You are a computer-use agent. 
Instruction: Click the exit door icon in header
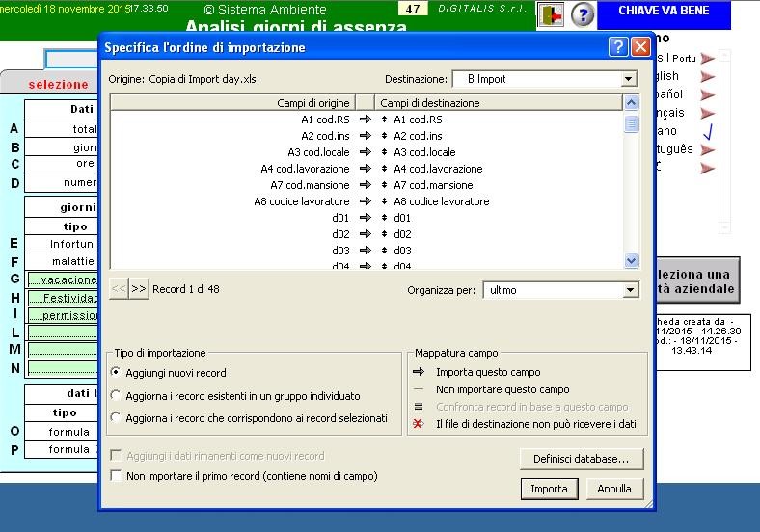point(551,15)
